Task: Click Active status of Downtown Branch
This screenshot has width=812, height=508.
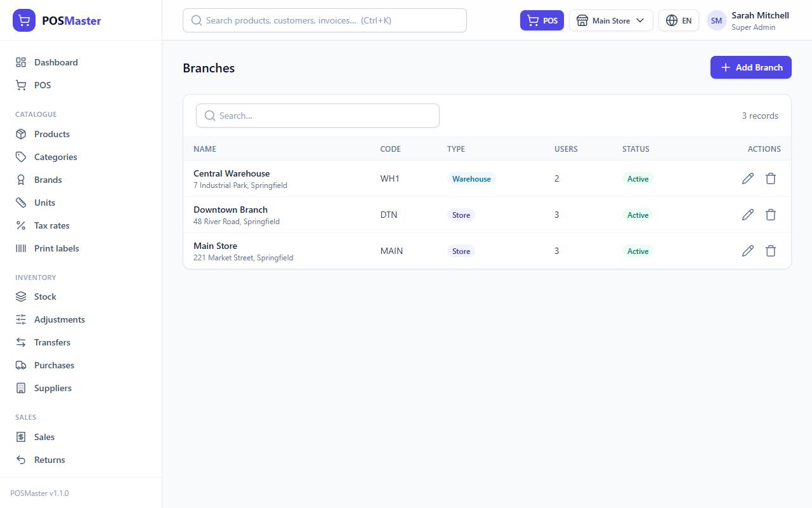Action: pyautogui.click(x=638, y=215)
